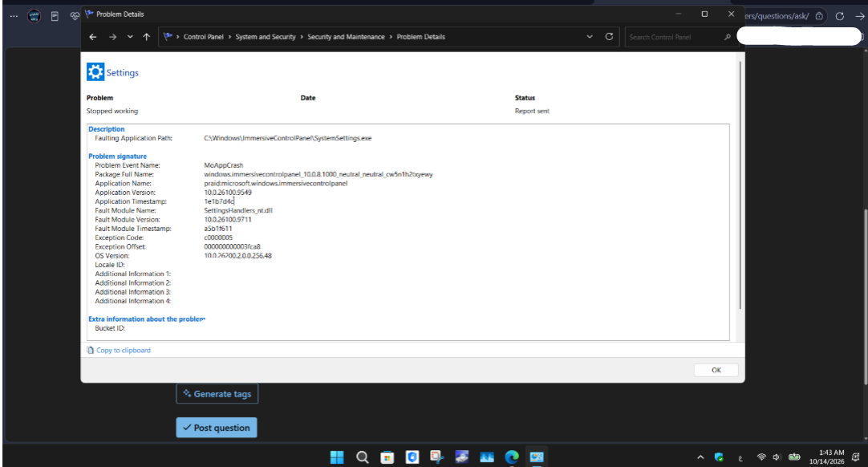This screenshot has width=868, height=467.
Task: Navigate up one level with up arrow
Action: point(146,37)
